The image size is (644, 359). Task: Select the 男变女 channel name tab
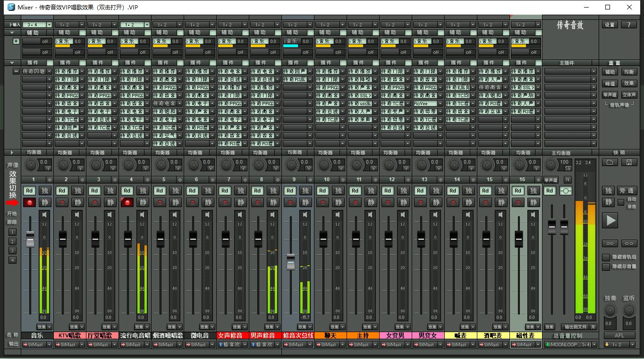pyautogui.click(x=428, y=336)
